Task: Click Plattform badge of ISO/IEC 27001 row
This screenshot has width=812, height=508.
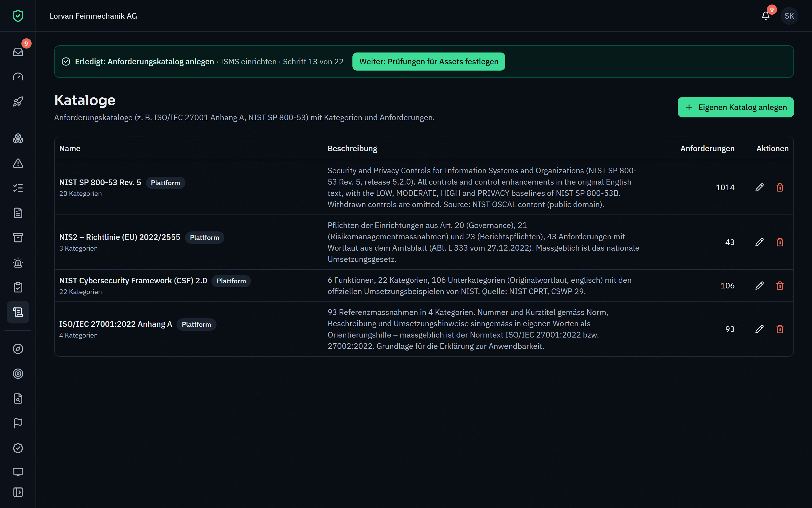Action: [x=196, y=325]
